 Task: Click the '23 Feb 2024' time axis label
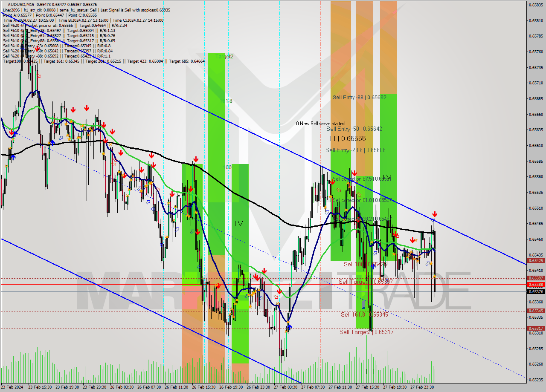[x=13, y=387]
